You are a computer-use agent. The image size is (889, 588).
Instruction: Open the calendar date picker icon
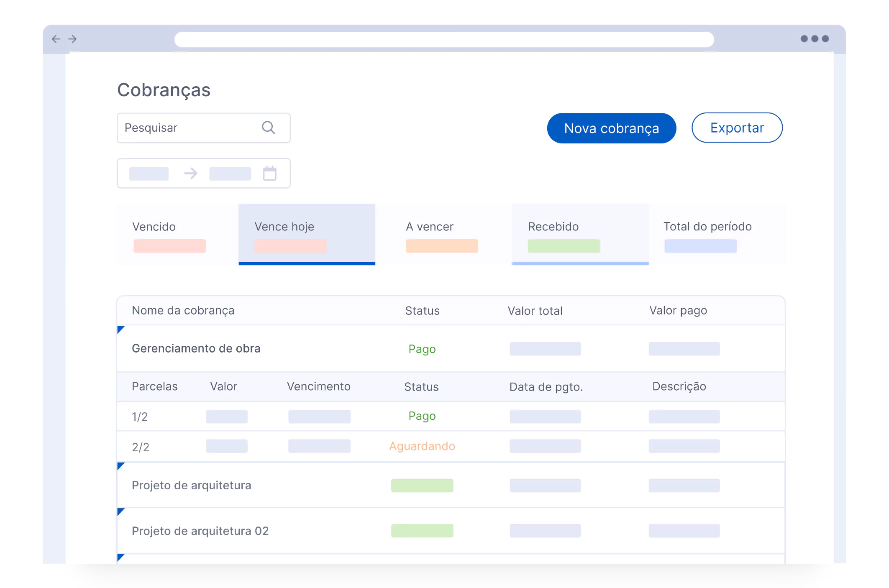point(270,173)
